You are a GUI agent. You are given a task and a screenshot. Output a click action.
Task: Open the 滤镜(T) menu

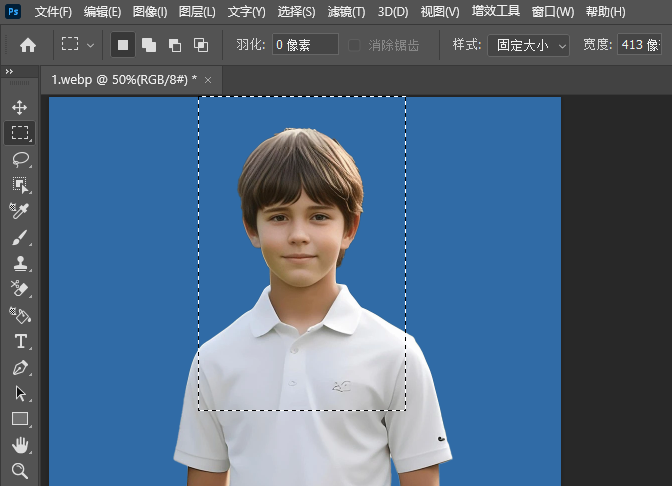(344, 12)
